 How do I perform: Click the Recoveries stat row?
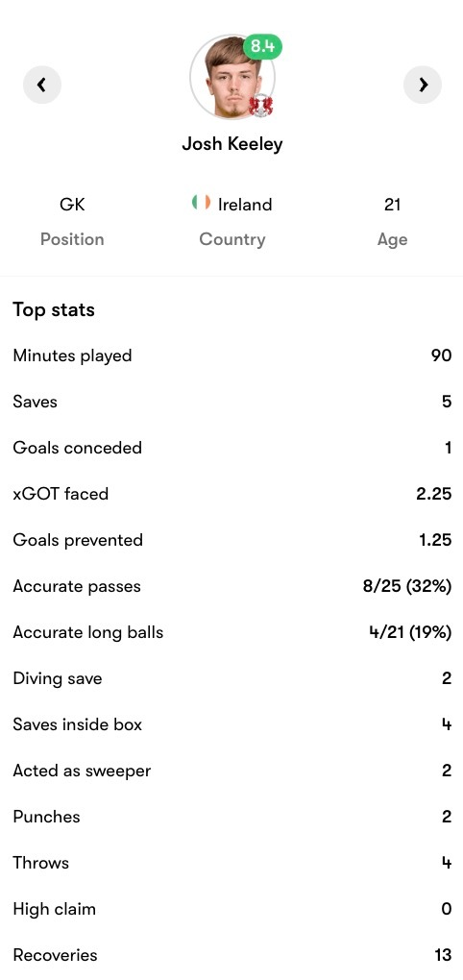231,955
